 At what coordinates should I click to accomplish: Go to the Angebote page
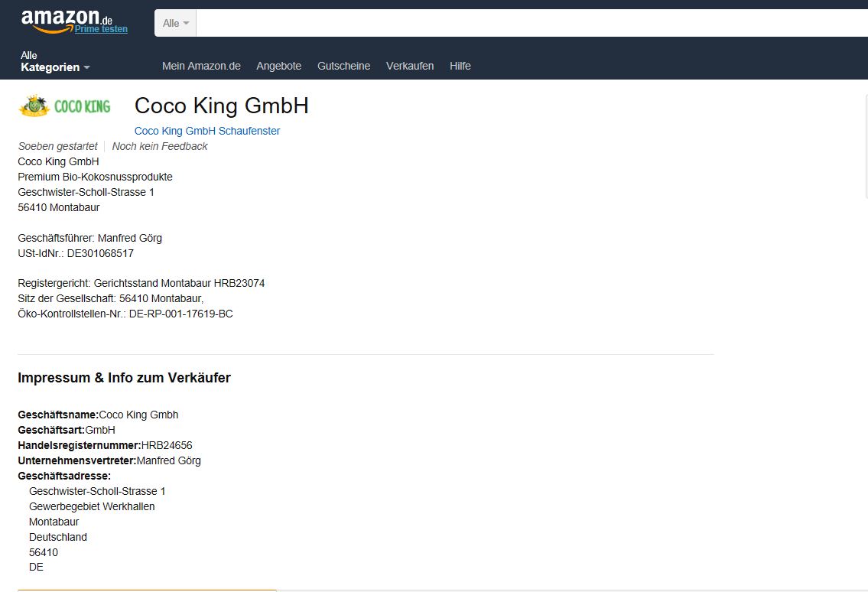coord(278,66)
